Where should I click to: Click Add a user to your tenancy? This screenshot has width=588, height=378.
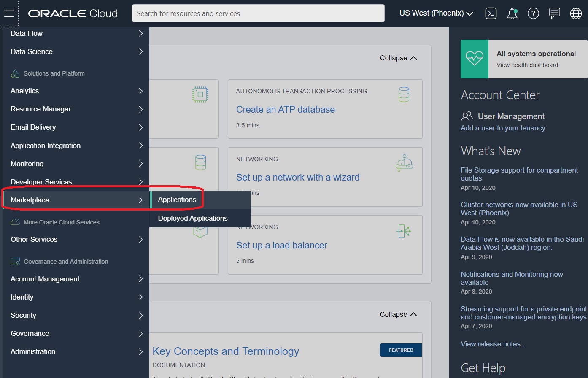pos(503,128)
